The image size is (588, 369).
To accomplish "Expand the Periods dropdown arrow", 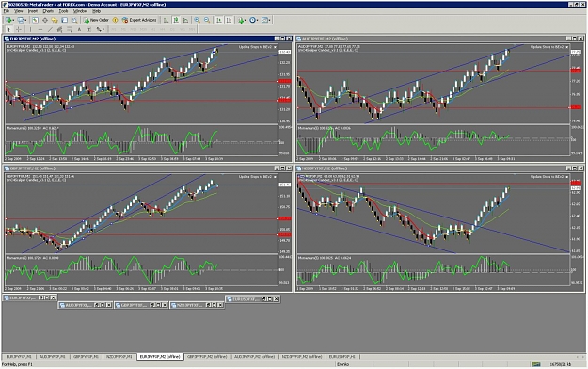I will 257,20.
